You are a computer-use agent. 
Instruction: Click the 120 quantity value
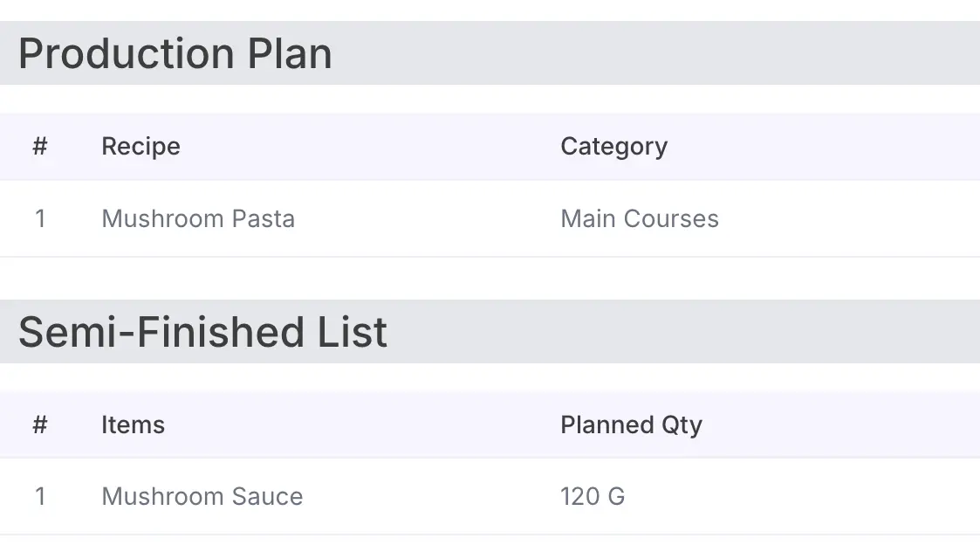578,497
